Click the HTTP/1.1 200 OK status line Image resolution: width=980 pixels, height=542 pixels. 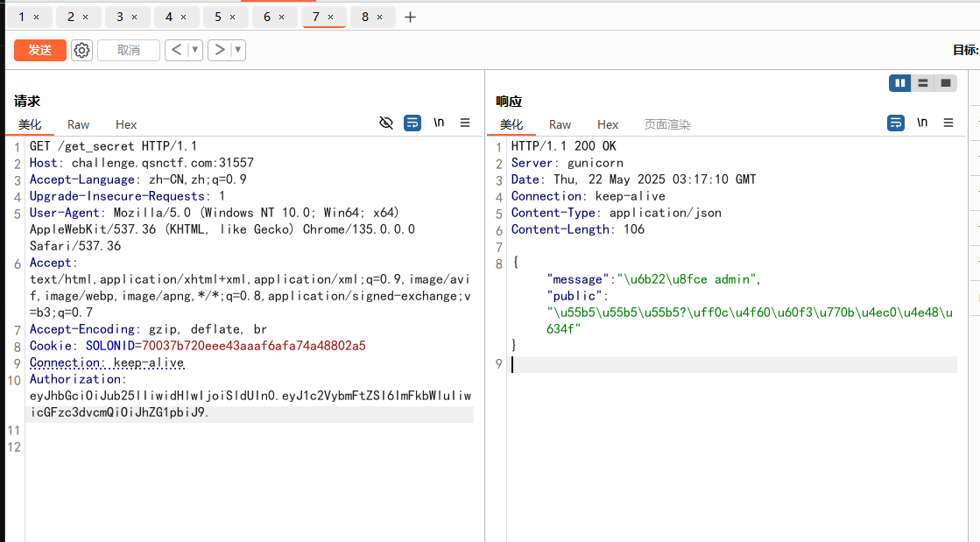pyautogui.click(x=564, y=146)
